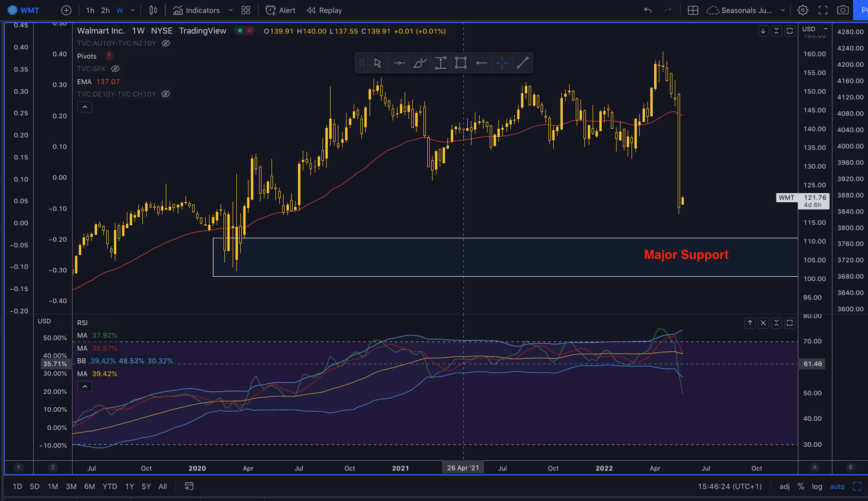Open the Indicators dialog
The image size is (868, 501).
197,10
